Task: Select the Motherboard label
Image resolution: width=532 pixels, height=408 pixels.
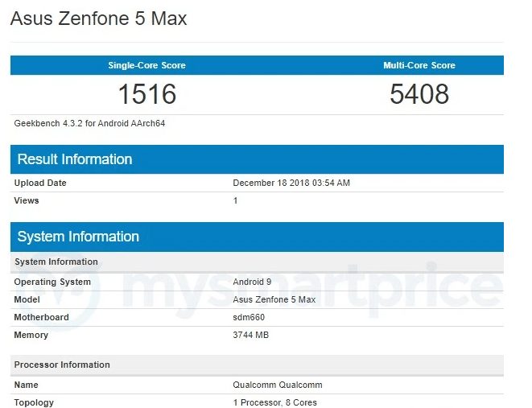Action: point(41,317)
